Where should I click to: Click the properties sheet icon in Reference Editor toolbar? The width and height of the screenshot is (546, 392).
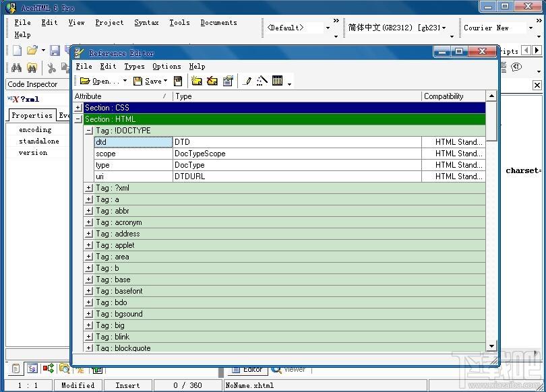coord(228,81)
